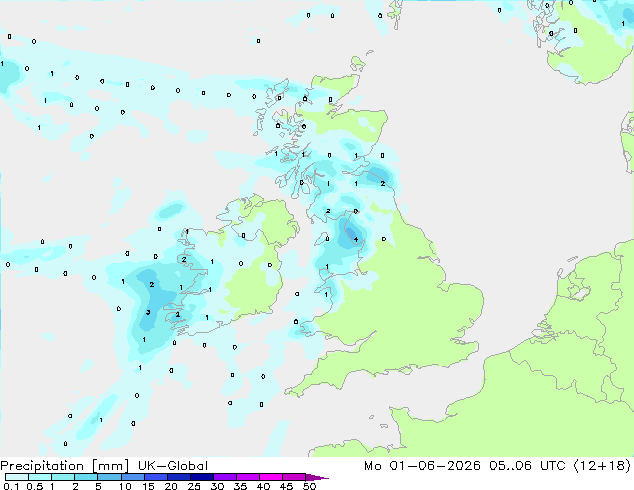
Task: Select the 1–2 mm legend swatch
Action: coord(63,477)
